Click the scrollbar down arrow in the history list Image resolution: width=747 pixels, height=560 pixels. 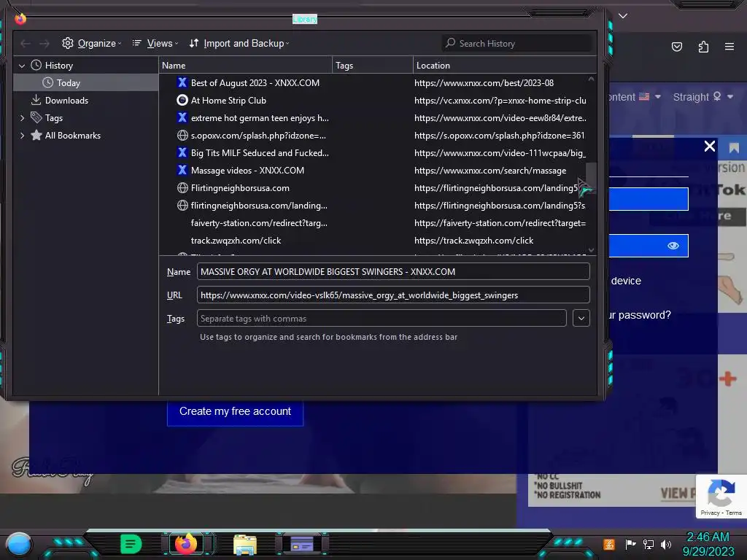tap(591, 250)
